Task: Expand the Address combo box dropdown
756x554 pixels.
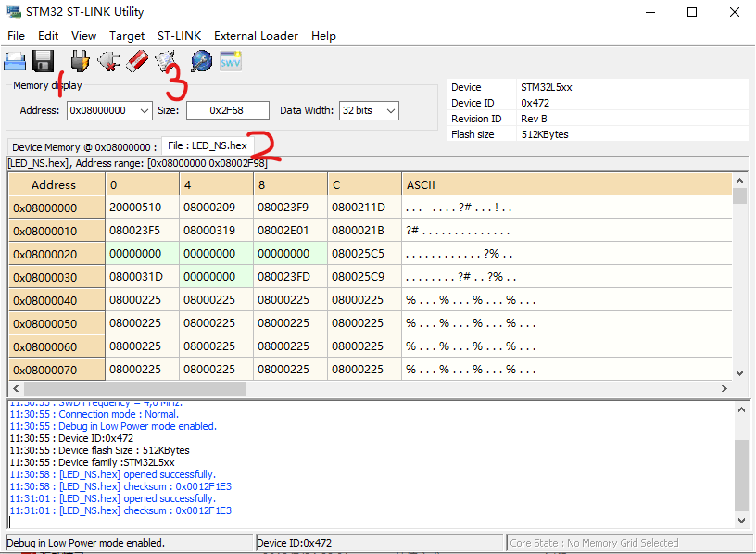Action: click(x=145, y=110)
